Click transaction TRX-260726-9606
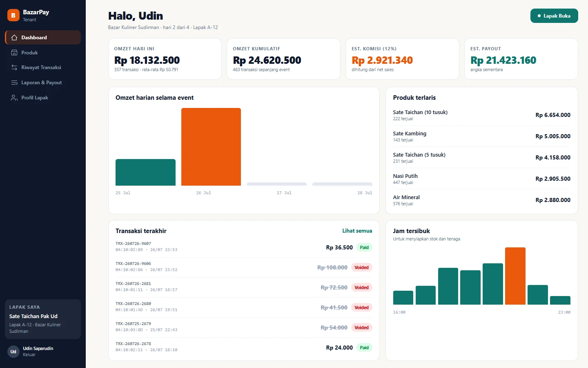The image size is (588, 368). click(x=244, y=267)
